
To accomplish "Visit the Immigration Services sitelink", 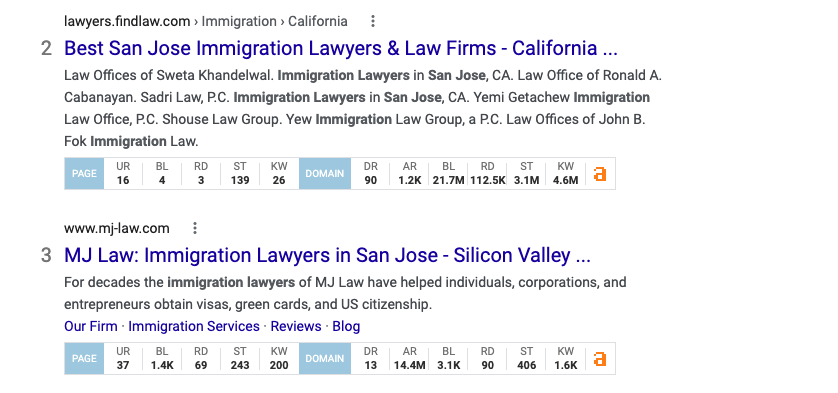I will [194, 326].
